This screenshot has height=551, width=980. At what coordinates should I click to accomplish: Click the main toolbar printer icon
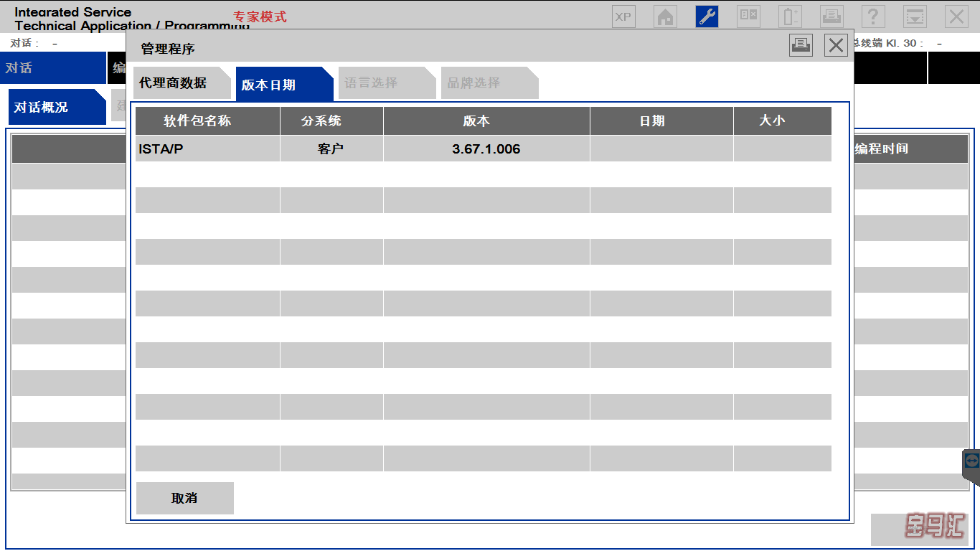831,17
